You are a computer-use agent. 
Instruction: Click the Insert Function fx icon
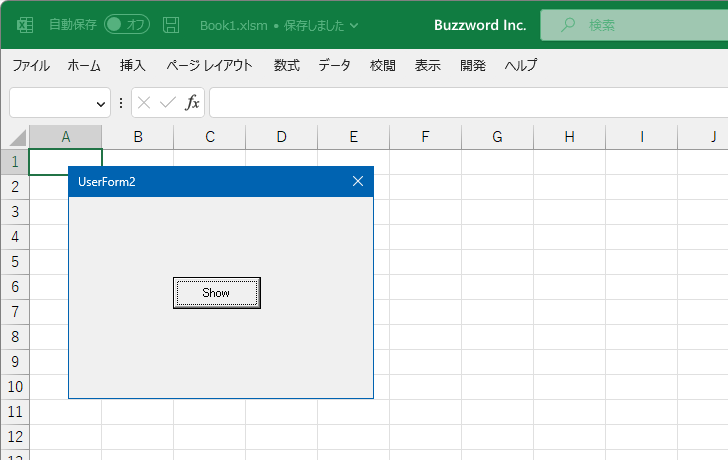(x=192, y=102)
